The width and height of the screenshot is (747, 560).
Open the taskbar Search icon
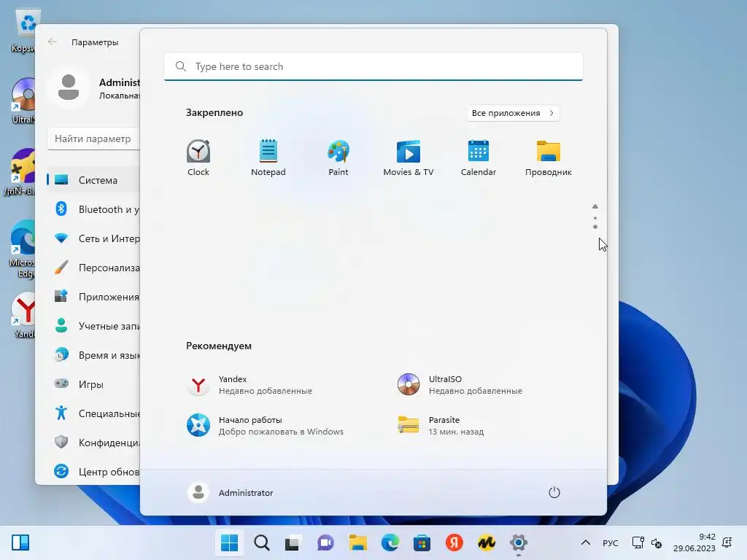pos(262,542)
